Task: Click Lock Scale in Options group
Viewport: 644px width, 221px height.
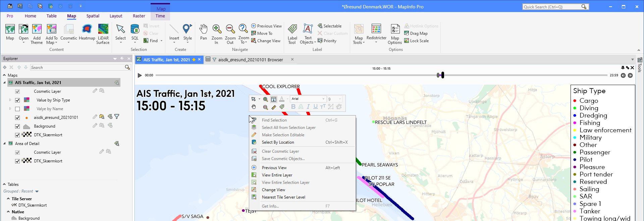Action: tap(416, 41)
